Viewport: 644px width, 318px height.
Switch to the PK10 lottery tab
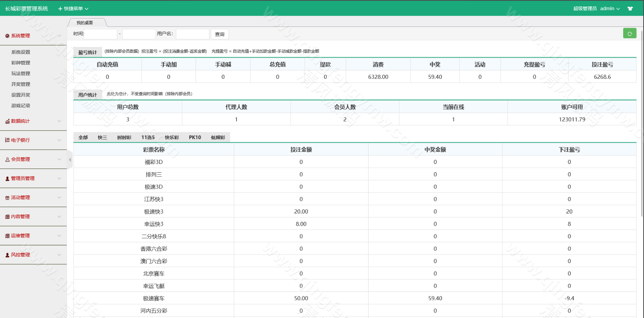195,137
